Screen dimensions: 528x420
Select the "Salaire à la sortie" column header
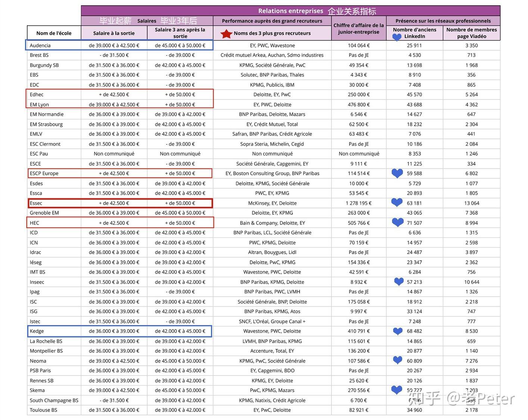[x=114, y=33]
